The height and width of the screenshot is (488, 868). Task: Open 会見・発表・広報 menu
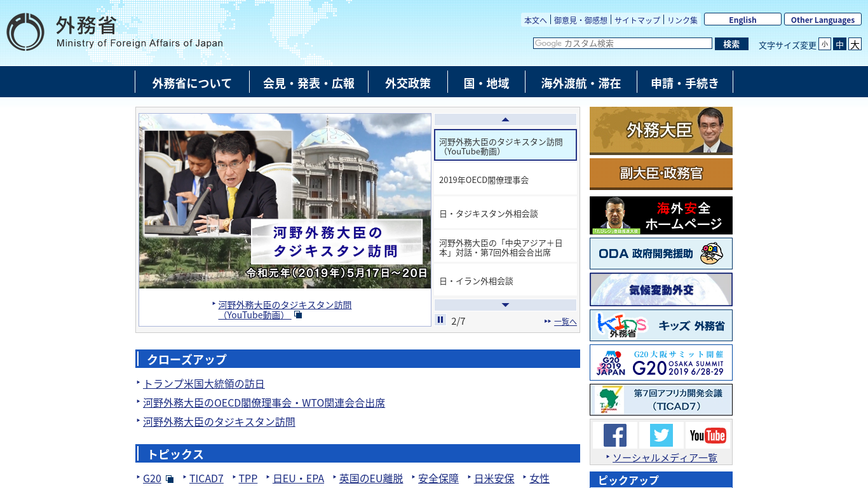(309, 83)
